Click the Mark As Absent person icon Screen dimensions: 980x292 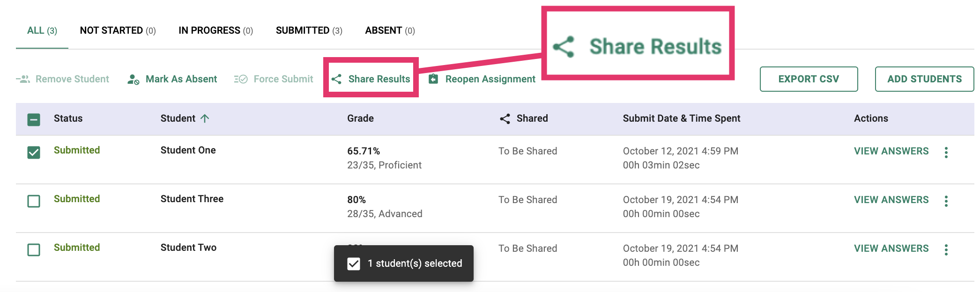pos(133,80)
